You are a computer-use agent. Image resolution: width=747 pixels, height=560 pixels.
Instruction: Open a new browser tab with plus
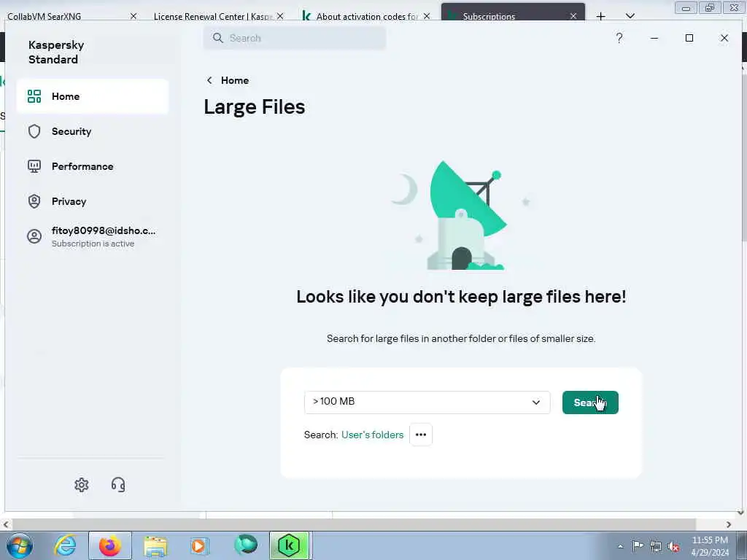601,16
